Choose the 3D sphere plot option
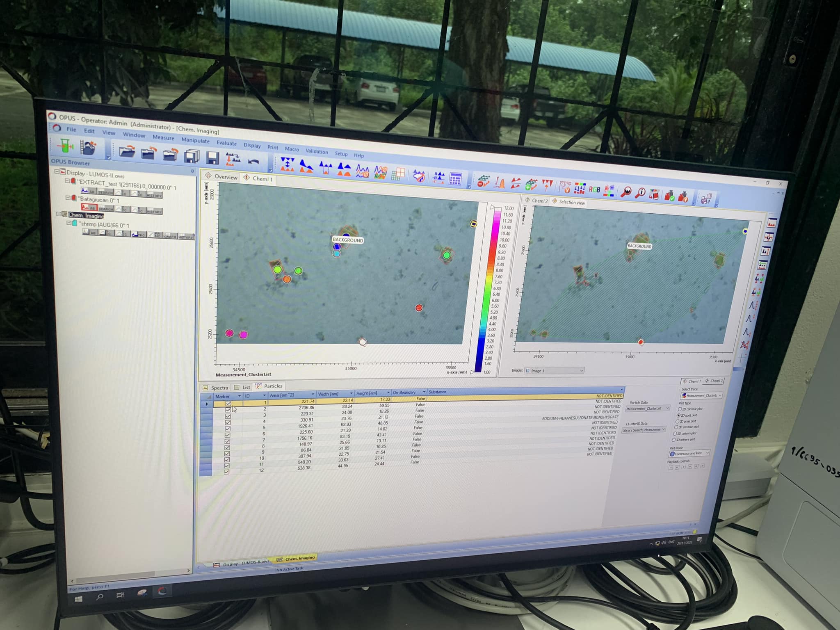The width and height of the screenshot is (840, 630). tap(673, 440)
